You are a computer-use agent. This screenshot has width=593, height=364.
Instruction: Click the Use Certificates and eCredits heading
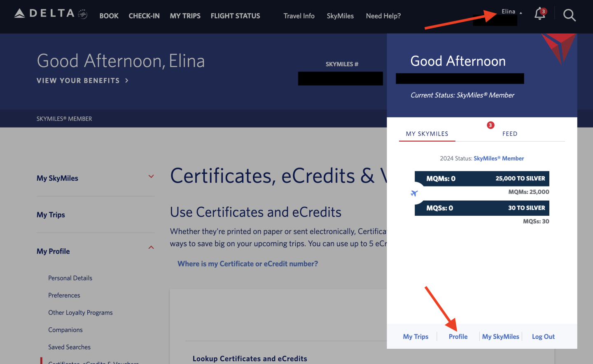[x=256, y=212]
